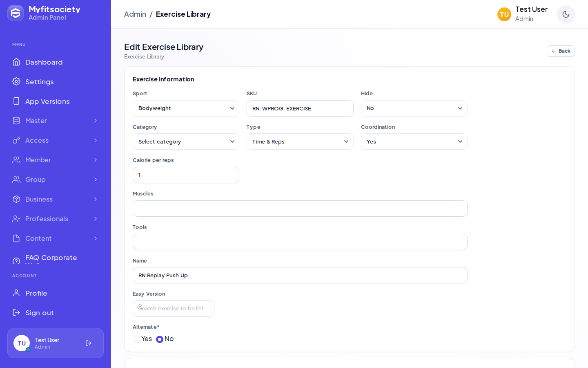Click the Easy Version search field

(174, 308)
